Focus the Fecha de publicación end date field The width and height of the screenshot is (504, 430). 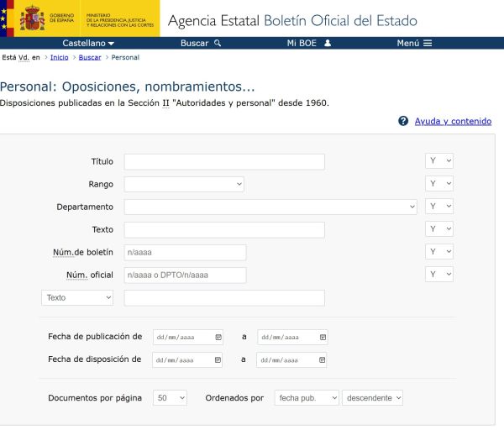292,337
